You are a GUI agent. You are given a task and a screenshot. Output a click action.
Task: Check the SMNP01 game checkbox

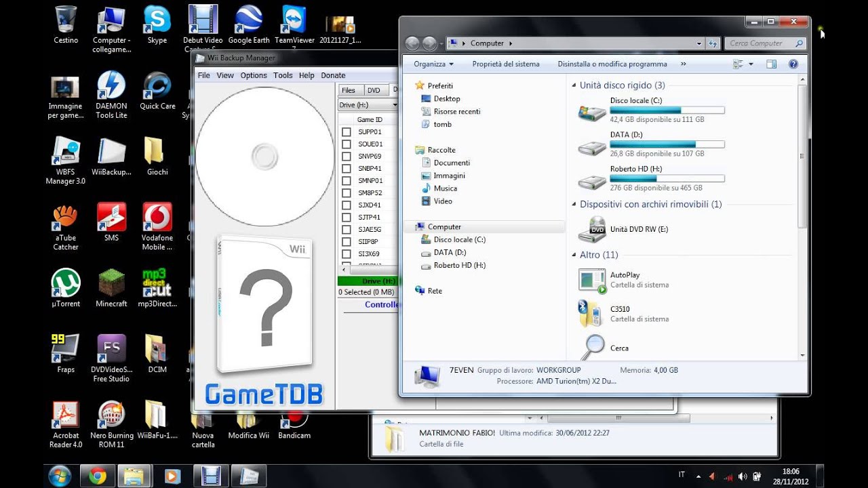pos(347,180)
